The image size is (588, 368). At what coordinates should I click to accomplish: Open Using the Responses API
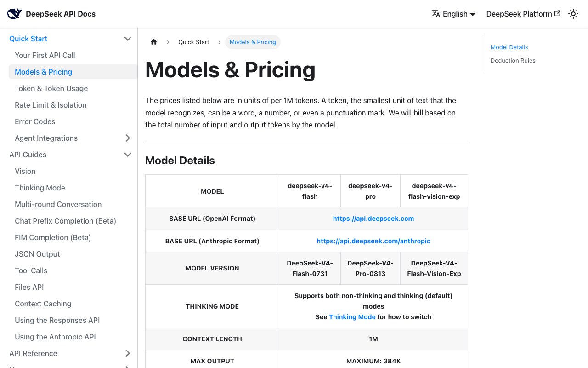pyautogui.click(x=57, y=320)
